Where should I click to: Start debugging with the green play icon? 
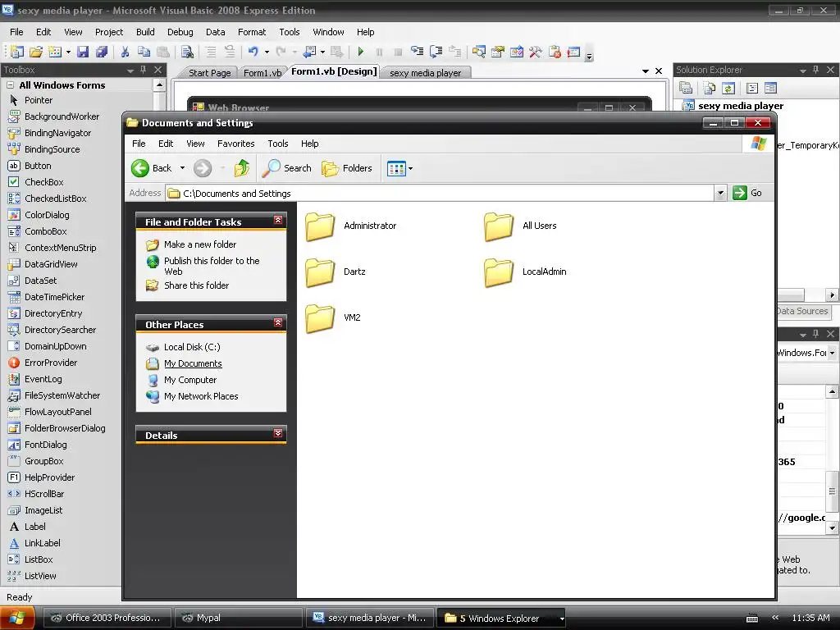[361, 52]
